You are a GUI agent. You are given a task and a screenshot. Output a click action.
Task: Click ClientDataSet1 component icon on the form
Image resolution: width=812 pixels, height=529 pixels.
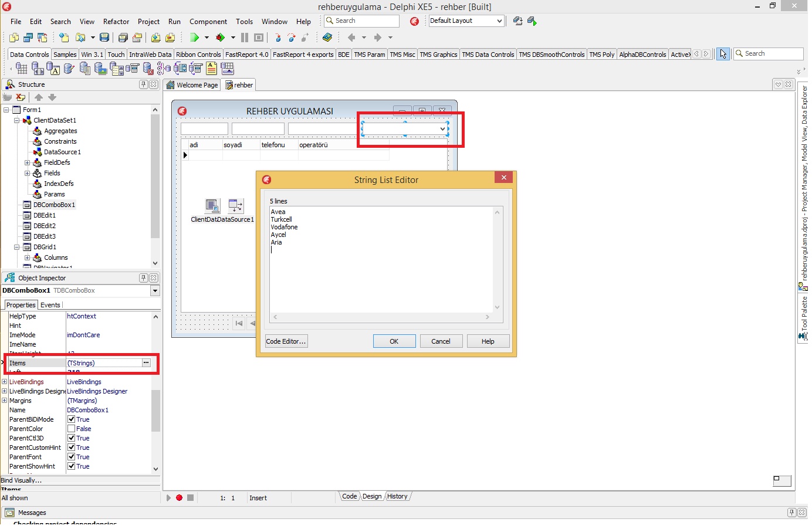[x=212, y=206]
